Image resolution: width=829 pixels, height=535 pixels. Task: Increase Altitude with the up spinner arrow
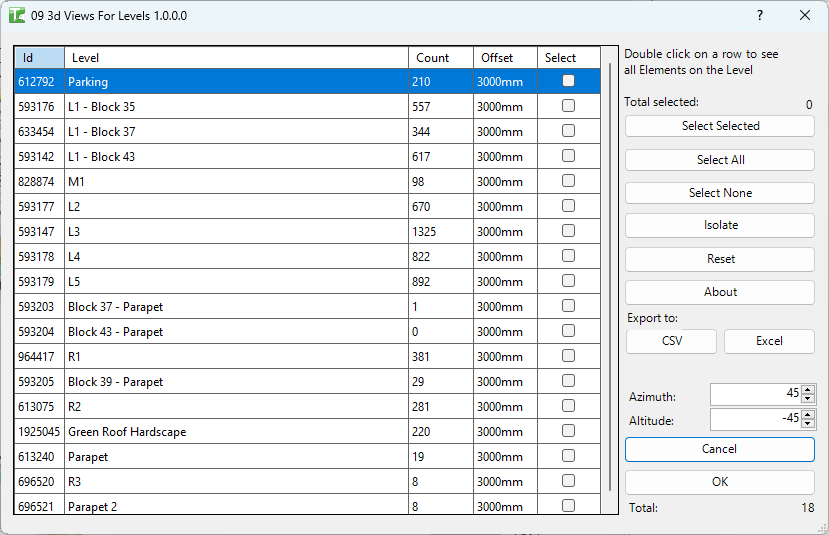808,414
